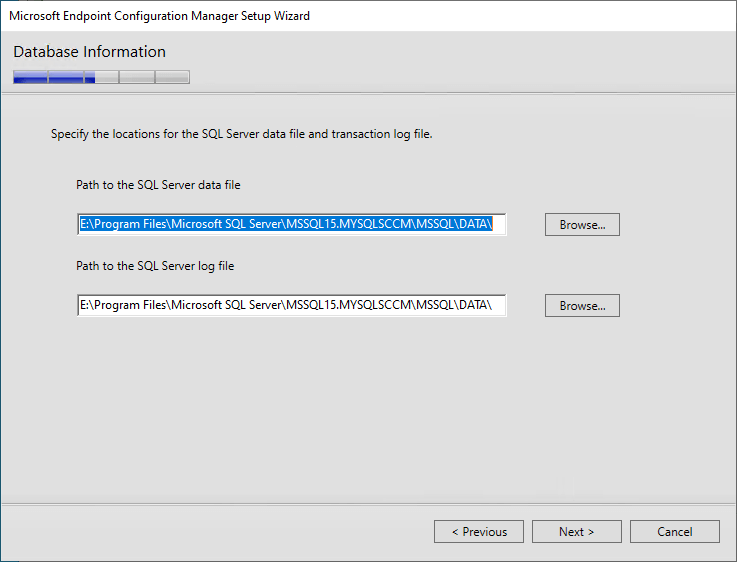Cancel the setup wizard
The image size is (737, 562).
click(674, 531)
